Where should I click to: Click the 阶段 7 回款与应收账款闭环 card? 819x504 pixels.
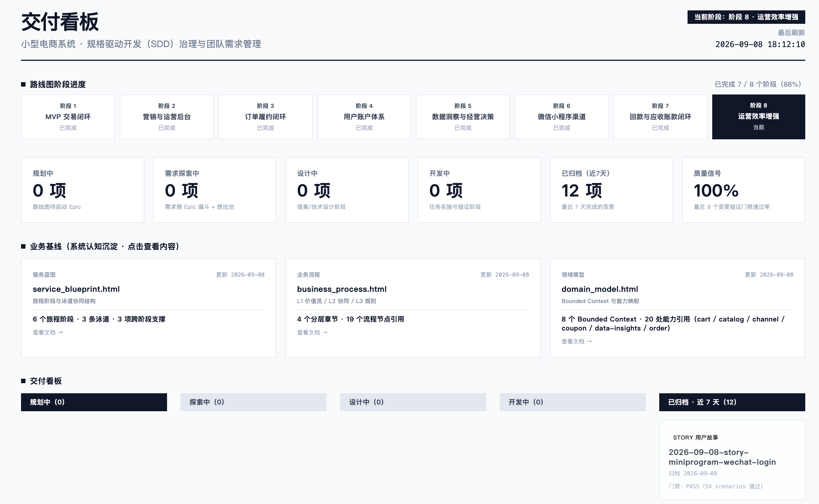(660, 117)
